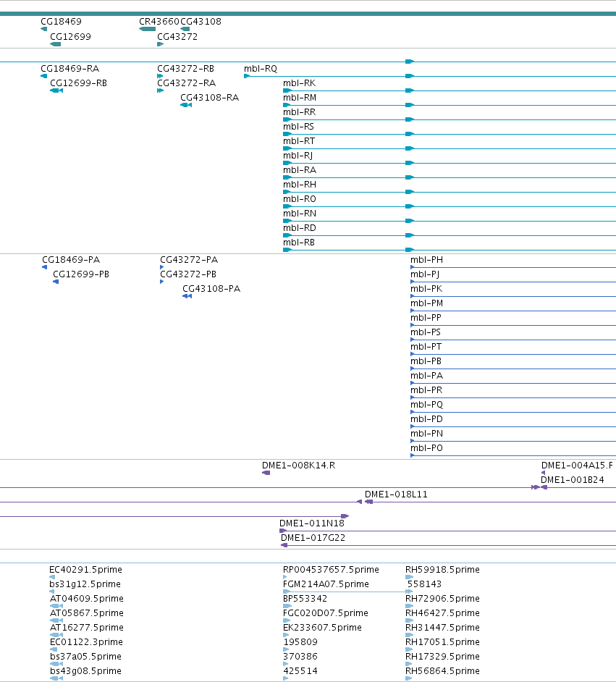This screenshot has width=616, height=682.
Task: Click the arrow glyph under the CG43108 gene
Action: tap(185, 29)
